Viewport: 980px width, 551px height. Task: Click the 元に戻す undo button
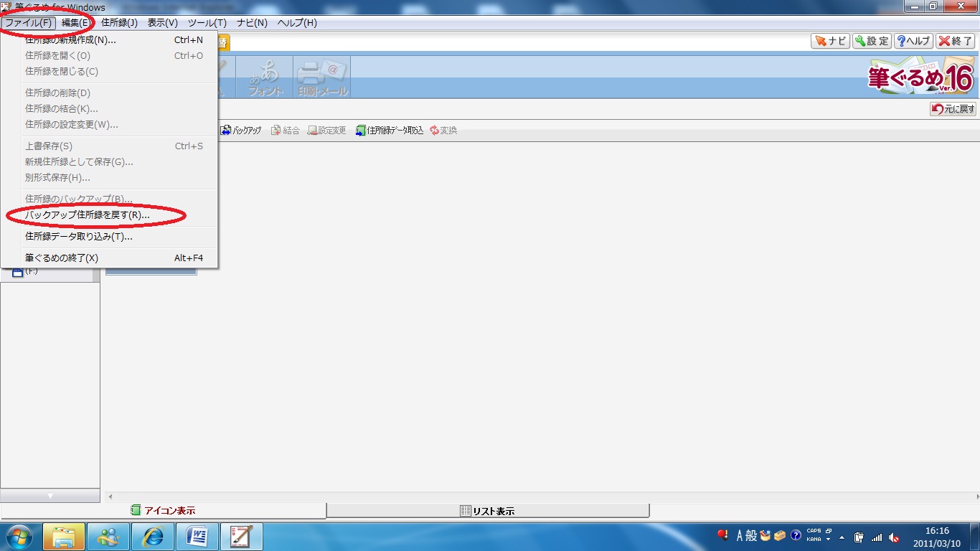[953, 109]
